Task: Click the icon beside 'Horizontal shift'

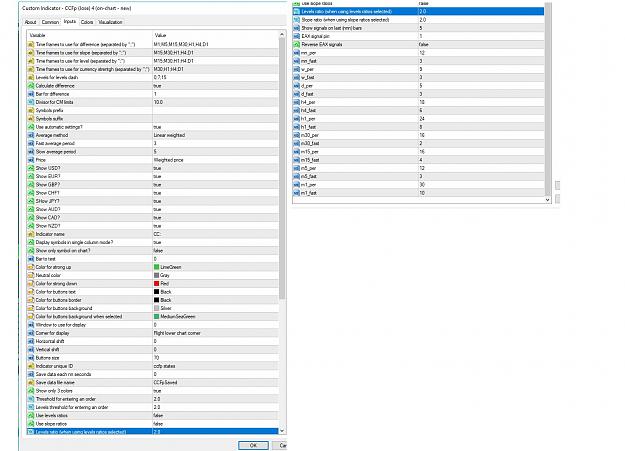Action: (x=31, y=341)
